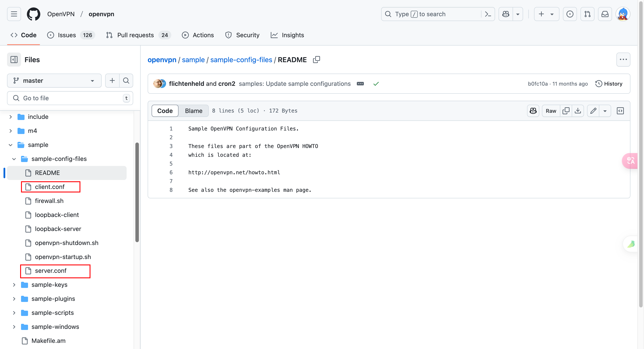Click search files magnifier icon

pos(126,80)
